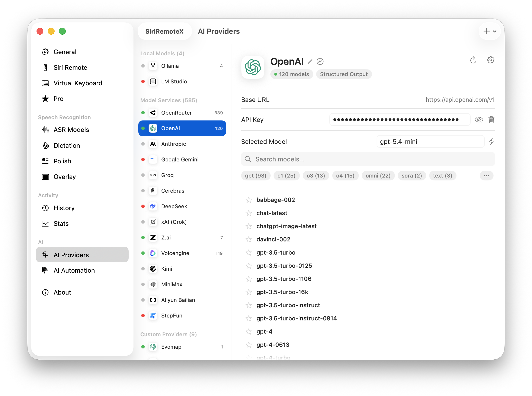Screen dimensions: 532x396
Task: Click the SiriRemoteX title button
Action: pyautogui.click(x=164, y=31)
